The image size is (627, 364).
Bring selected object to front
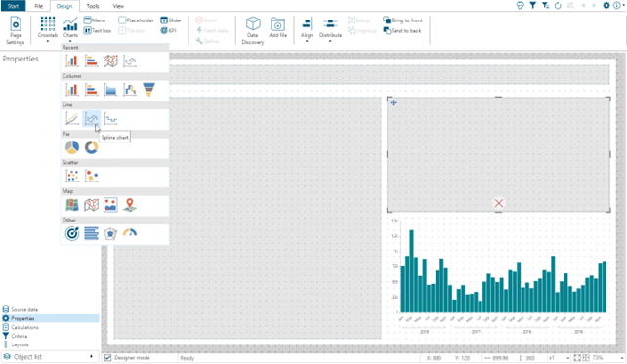click(x=402, y=20)
